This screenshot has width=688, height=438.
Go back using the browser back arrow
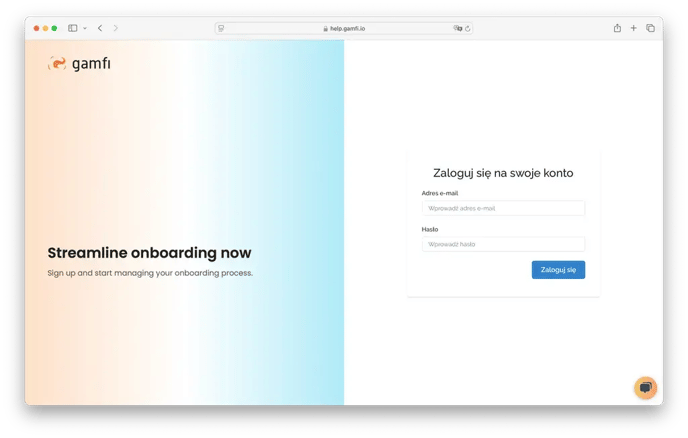[100, 28]
